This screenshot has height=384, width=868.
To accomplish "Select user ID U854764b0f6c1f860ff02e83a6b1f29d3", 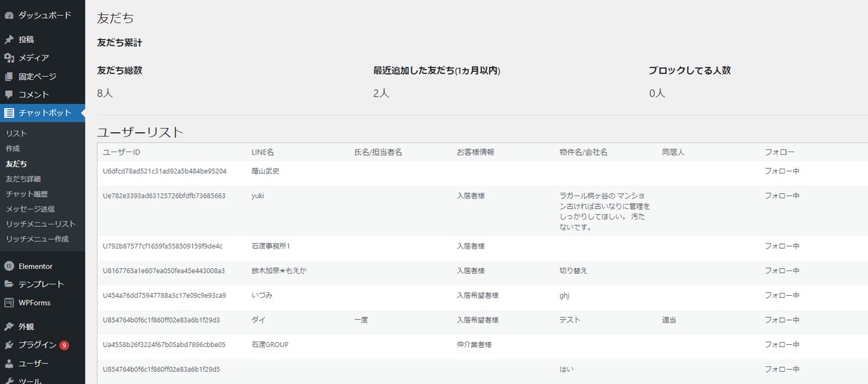I will [x=162, y=320].
